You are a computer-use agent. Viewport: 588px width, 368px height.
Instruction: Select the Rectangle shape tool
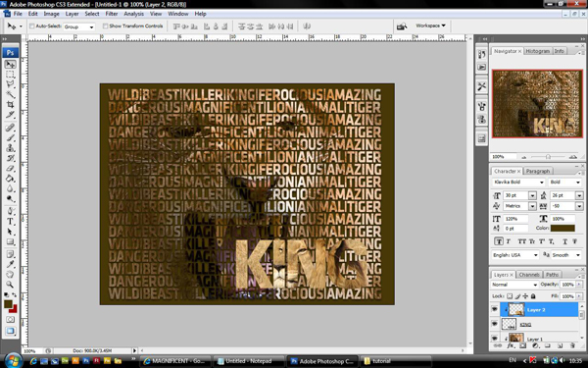(10, 241)
